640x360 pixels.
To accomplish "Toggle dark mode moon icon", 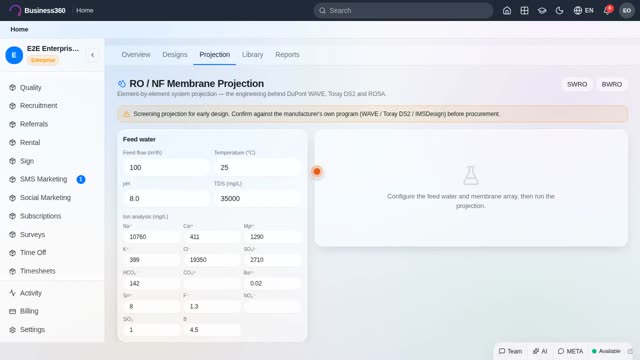I will [559, 11].
